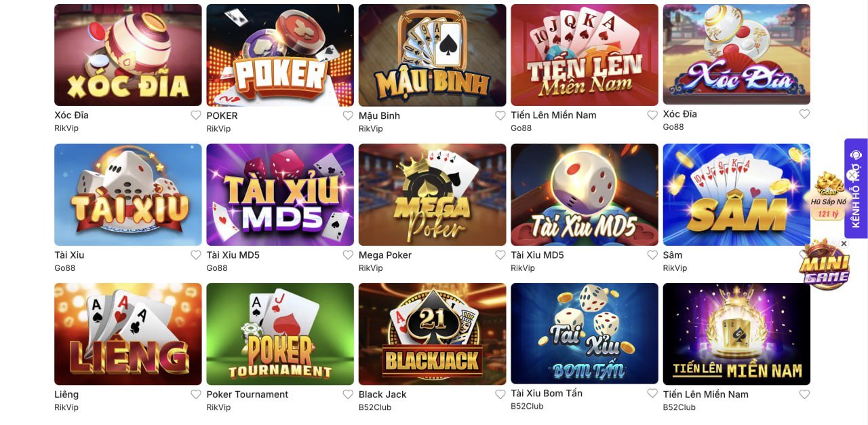Viewport: 868px width, 425px height.
Task: Click heart icon for Poker Tournament
Action: coord(348,394)
